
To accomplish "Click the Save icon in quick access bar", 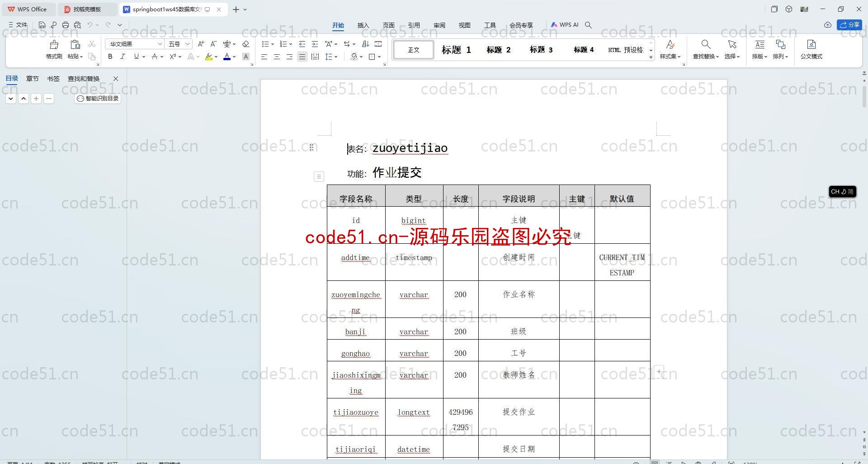I will (x=42, y=25).
